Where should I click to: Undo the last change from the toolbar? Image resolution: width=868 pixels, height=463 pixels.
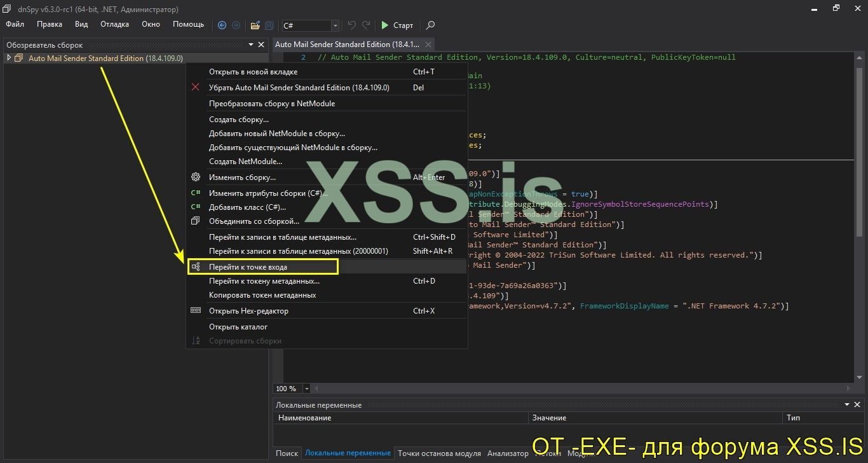click(352, 25)
